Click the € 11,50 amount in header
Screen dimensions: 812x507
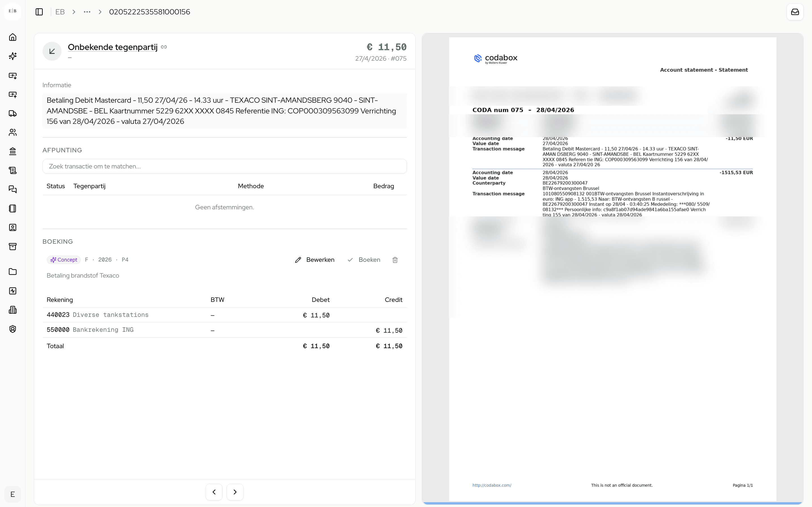[x=387, y=47]
